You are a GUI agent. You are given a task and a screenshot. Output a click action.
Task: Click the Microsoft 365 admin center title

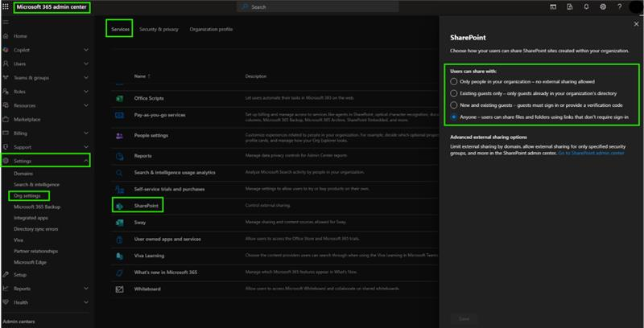pos(52,7)
